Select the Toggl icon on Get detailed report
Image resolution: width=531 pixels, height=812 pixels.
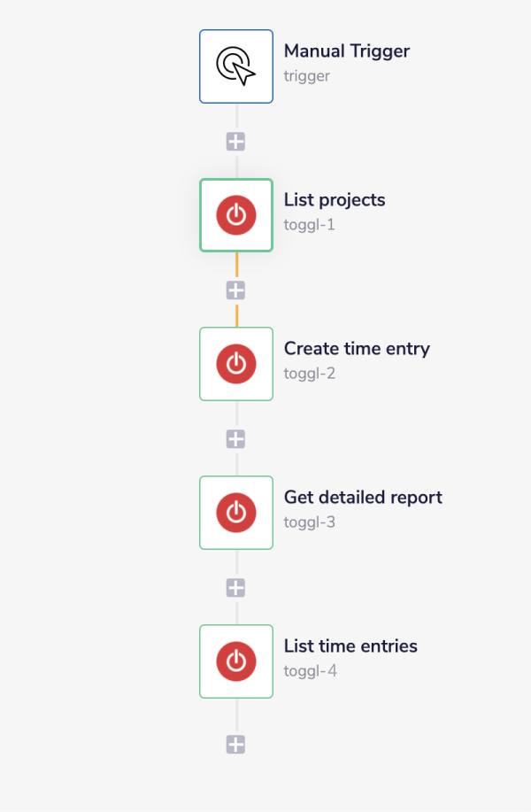click(x=236, y=513)
